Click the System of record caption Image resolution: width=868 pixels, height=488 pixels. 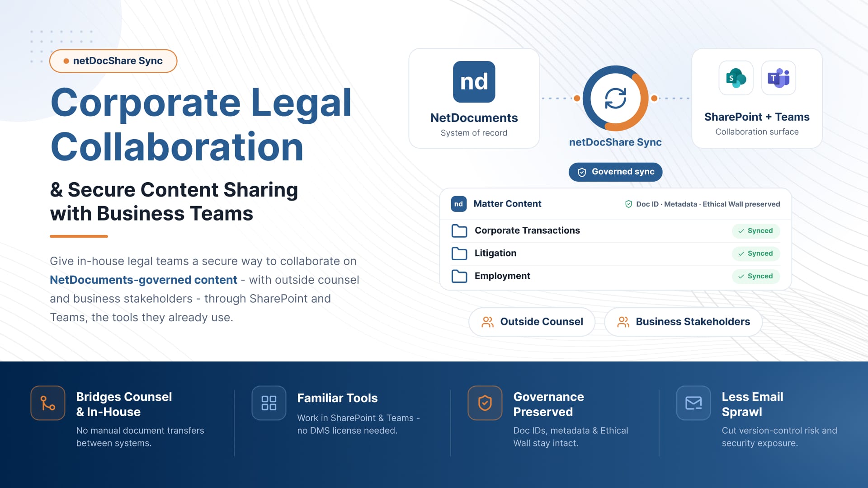click(474, 133)
